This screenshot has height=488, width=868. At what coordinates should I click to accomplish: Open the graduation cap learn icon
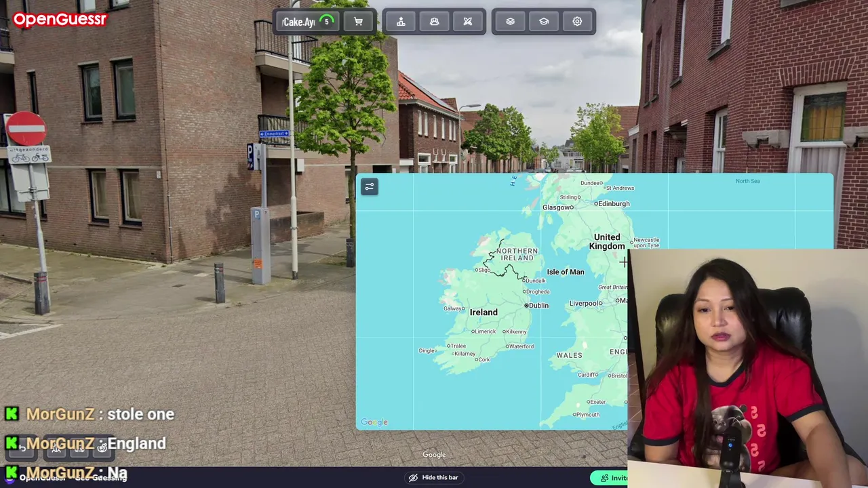(543, 22)
